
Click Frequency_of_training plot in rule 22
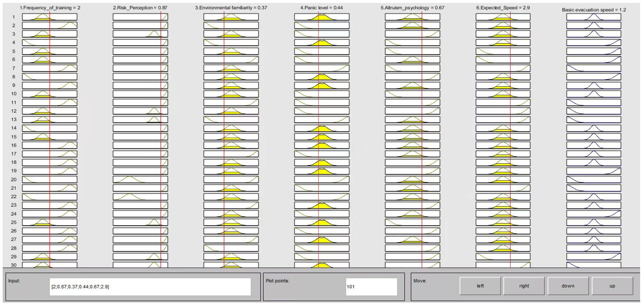pos(50,197)
